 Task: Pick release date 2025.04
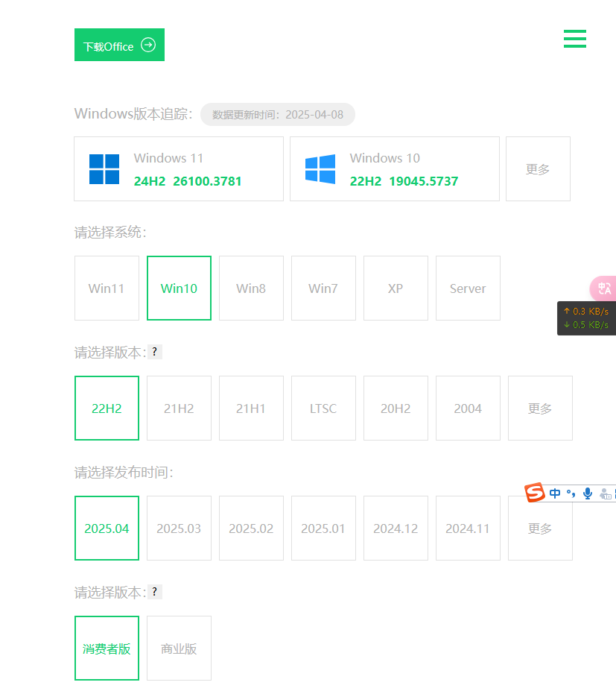coord(107,528)
